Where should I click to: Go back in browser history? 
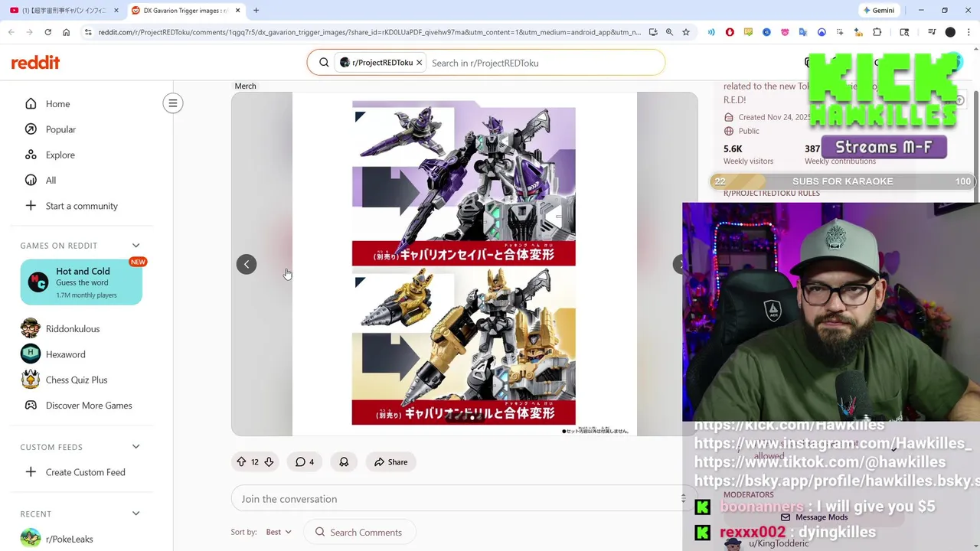11,32
